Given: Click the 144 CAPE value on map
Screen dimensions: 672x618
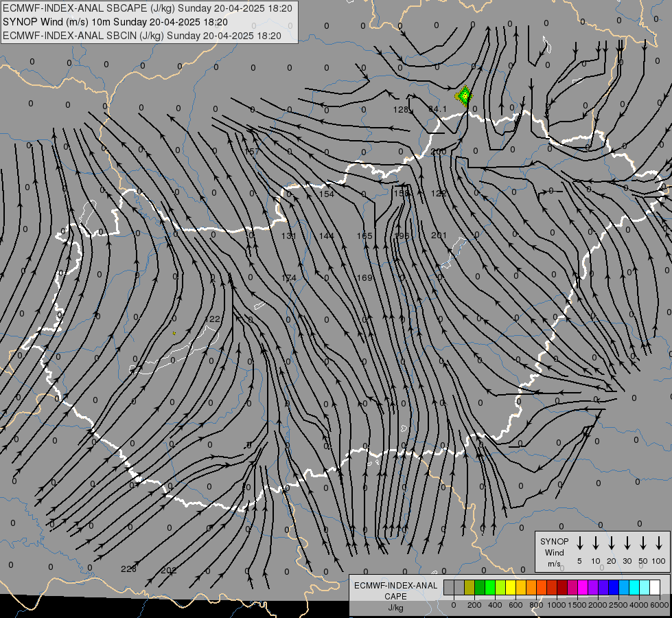Looking at the screenshot, I should (x=327, y=236).
